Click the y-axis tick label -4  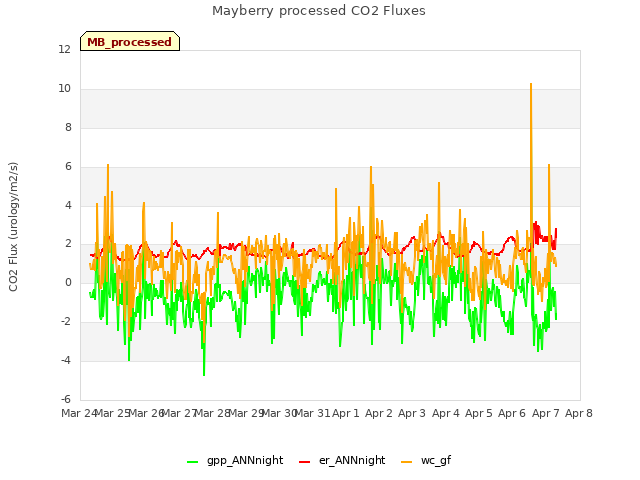(66, 360)
